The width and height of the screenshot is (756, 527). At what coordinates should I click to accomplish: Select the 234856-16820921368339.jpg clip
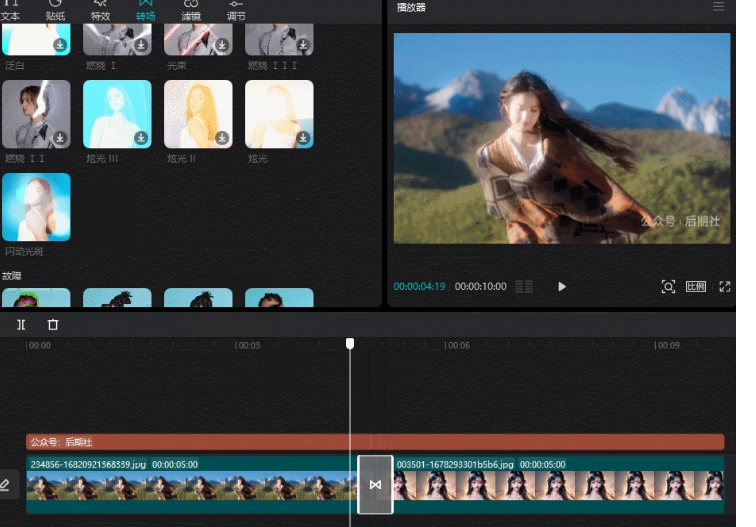click(192, 485)
